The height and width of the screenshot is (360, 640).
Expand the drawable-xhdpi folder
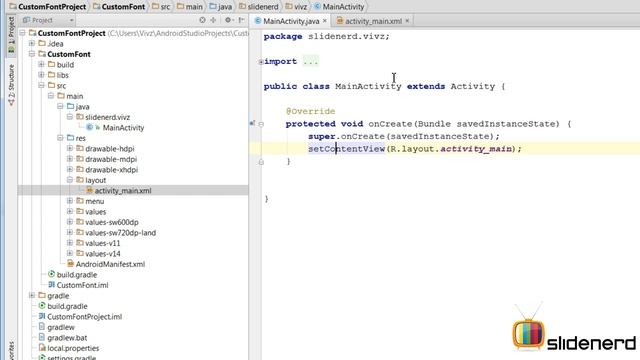coord(70,169)
